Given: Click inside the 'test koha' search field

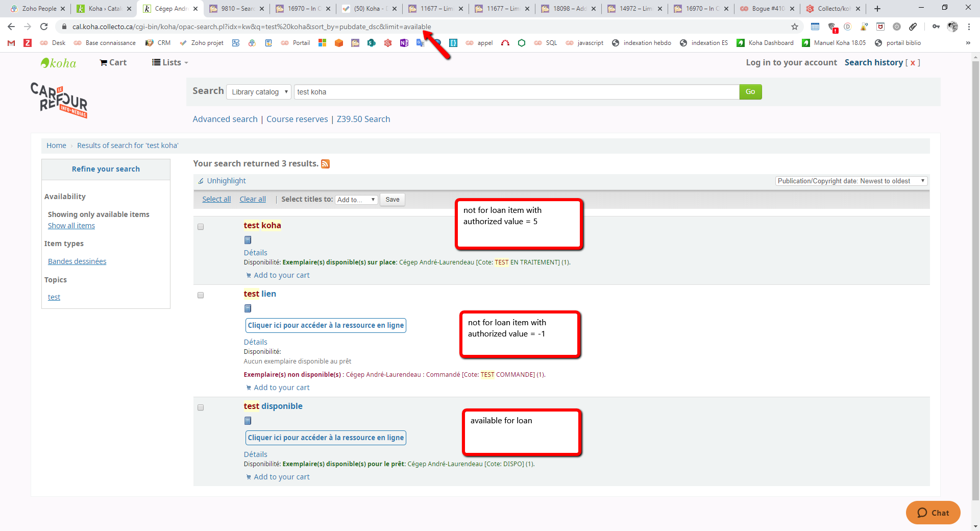Looking at the screenshot, I should point(516,92).
